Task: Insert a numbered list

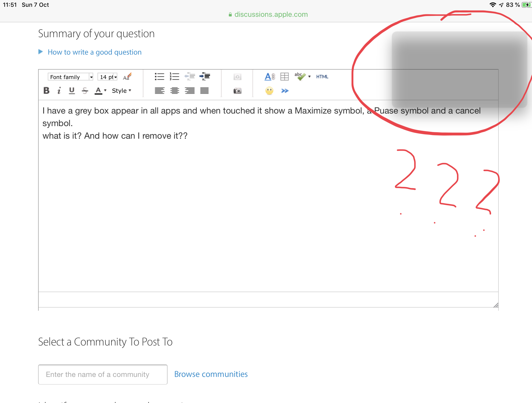Action: point(174,77)
